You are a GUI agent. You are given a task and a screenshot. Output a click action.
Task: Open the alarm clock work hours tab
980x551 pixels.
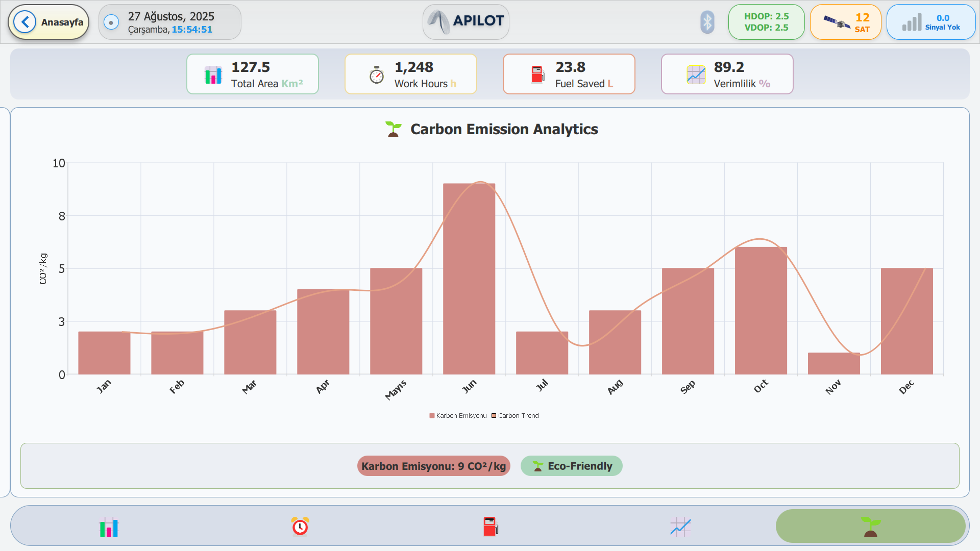(300, 527)
